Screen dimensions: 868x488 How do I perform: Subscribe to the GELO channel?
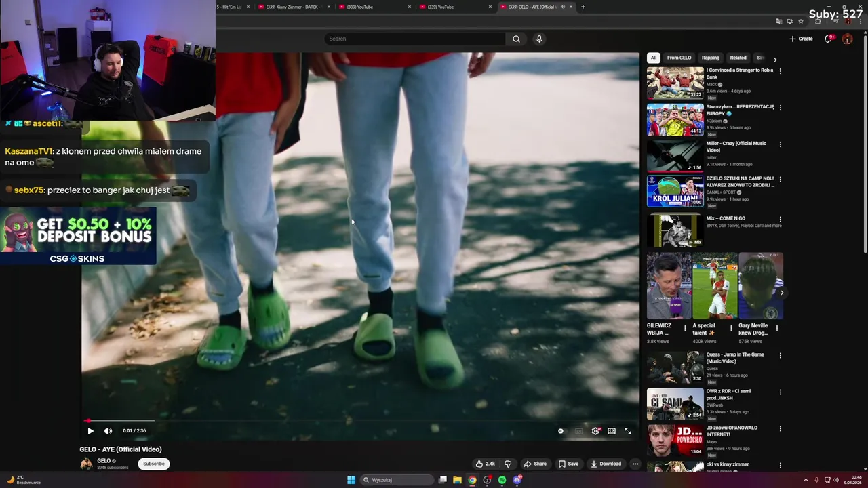pos(153,464)
